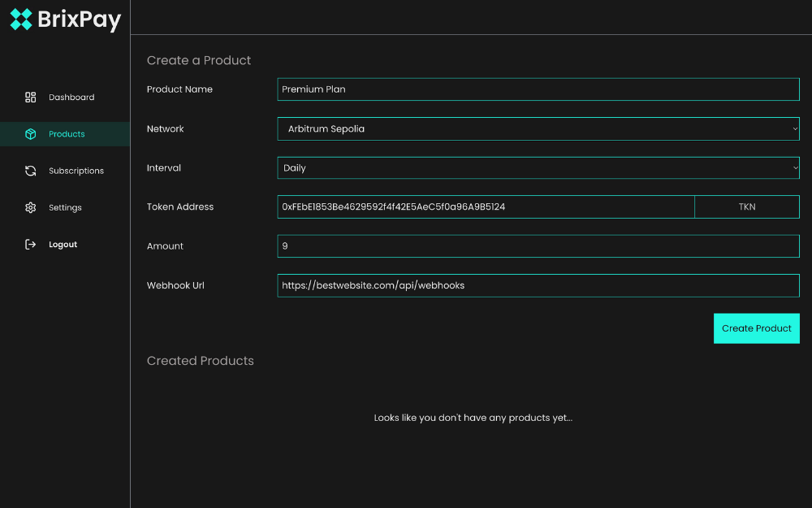Select the Amount input field
The image size is (812, 508).
click(x=538, y=246)
